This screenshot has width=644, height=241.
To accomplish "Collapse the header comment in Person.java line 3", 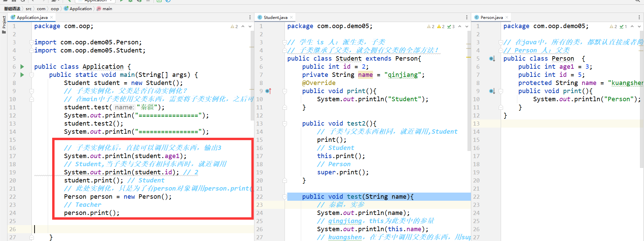I will (x=501, y=43).
